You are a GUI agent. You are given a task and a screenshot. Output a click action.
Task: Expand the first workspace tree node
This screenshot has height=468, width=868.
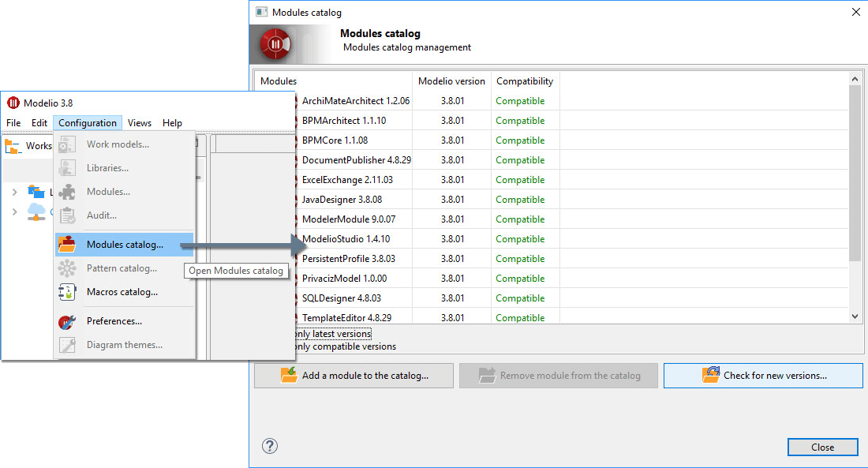(x=15, y=192)
